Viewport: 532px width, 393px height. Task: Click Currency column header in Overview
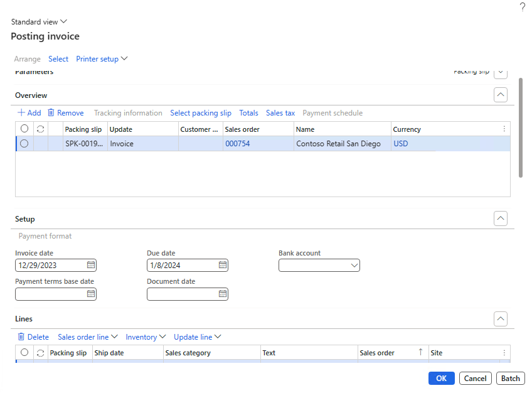(x=445, y=129)
